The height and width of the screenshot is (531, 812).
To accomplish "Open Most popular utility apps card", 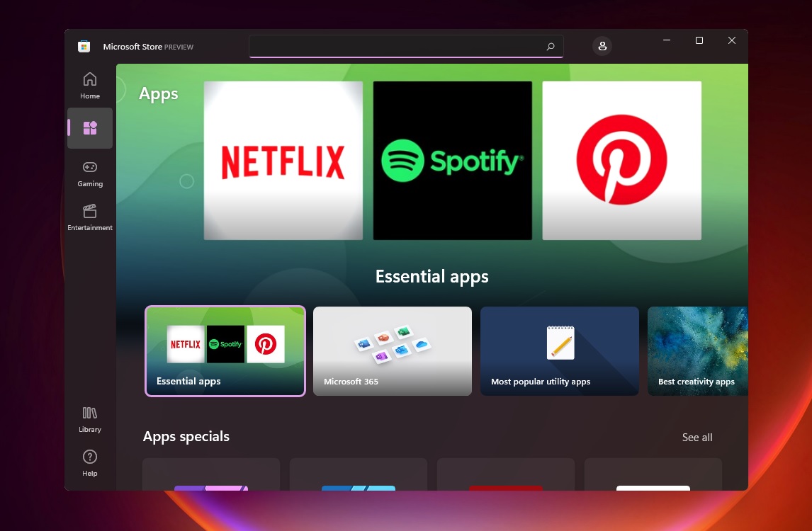I will tap(560, 351).
